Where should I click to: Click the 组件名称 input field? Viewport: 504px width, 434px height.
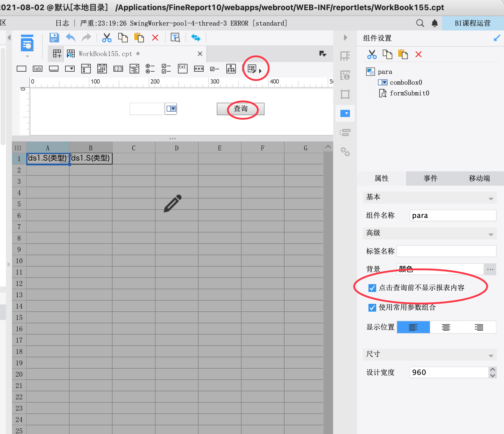click(x=453, y=216)
